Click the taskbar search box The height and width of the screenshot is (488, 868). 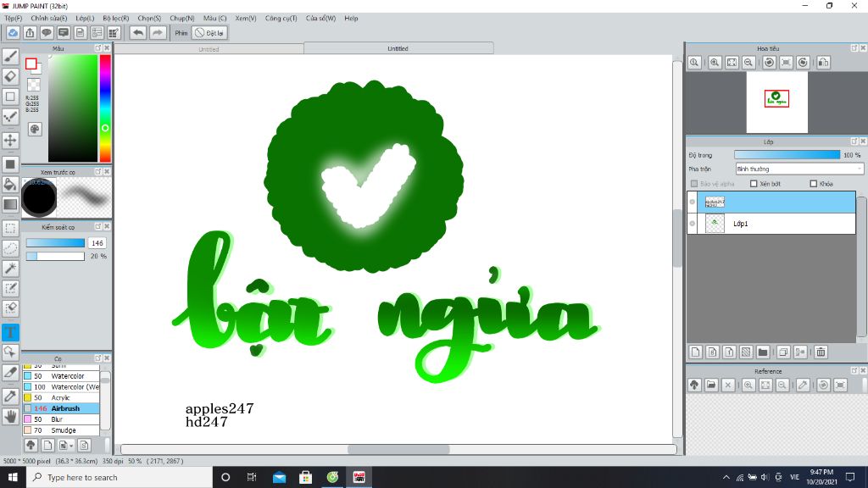click(x=120, y=477)
